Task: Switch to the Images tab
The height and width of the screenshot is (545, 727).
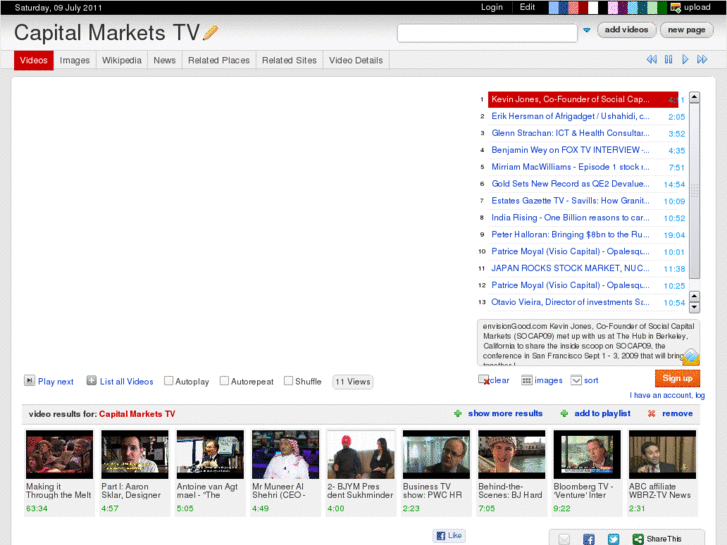Action: [75, 60]
